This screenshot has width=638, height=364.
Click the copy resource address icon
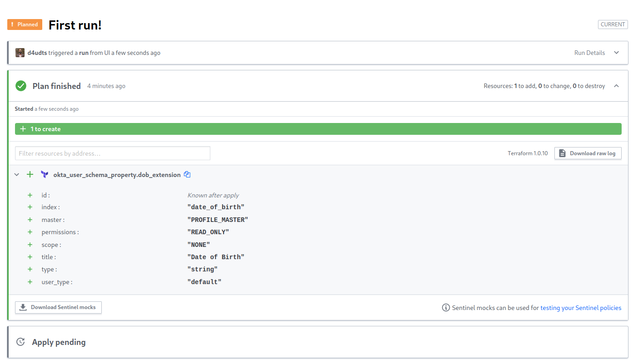point(187,175)
